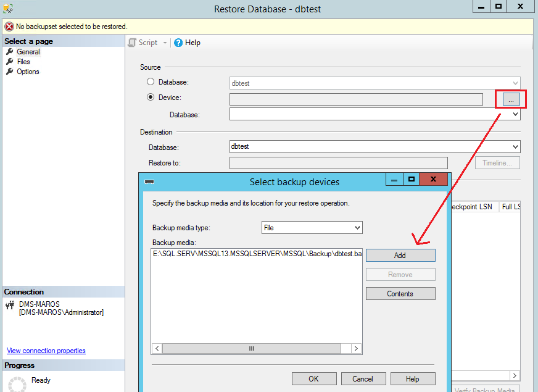Open the Files page in the sidebar
Viewport: 538px width, 392px height.
(x=23, y=62)
